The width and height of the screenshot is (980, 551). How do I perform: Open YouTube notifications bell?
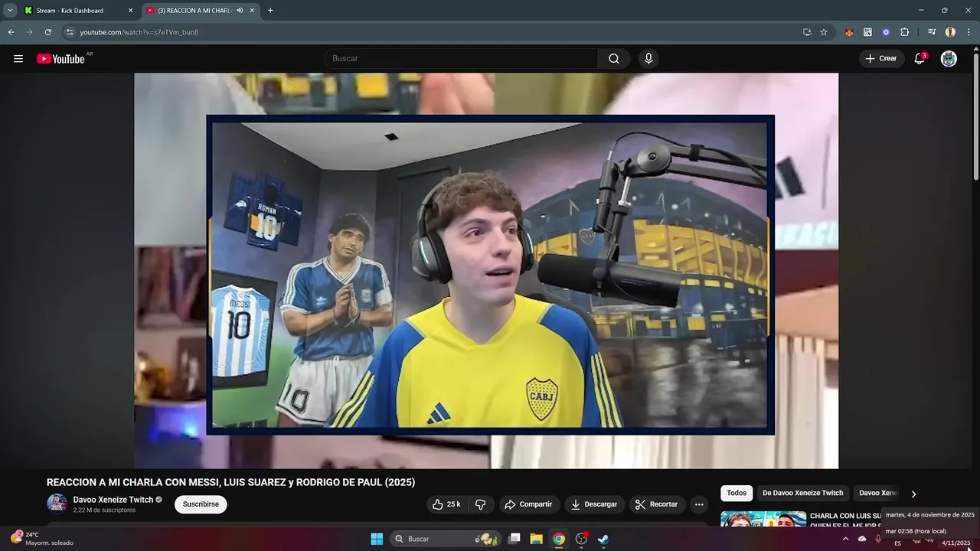[920, 59]
